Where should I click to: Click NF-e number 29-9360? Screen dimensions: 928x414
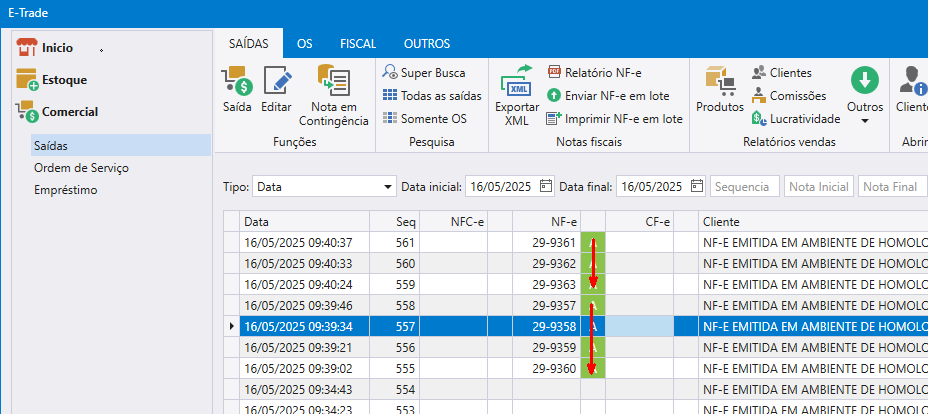554,368
